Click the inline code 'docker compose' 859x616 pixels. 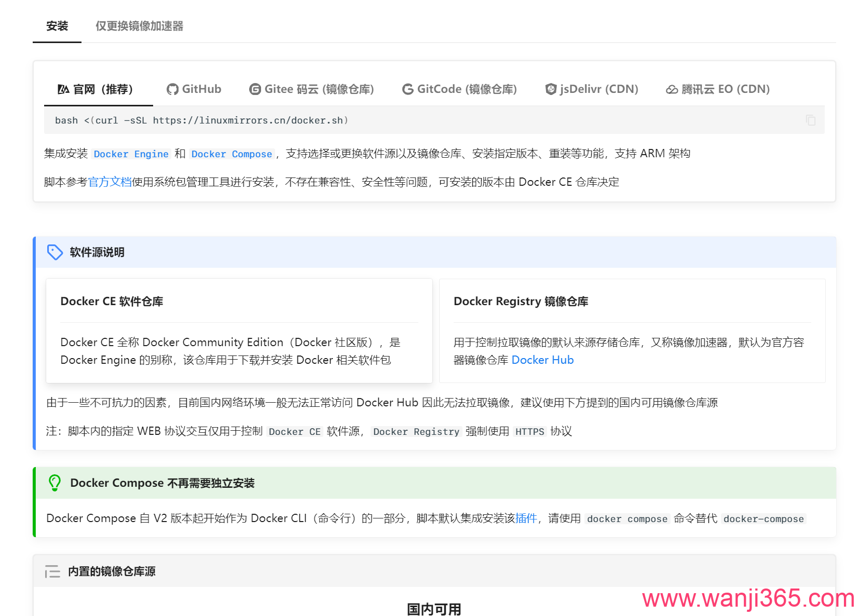coord(627,519)
